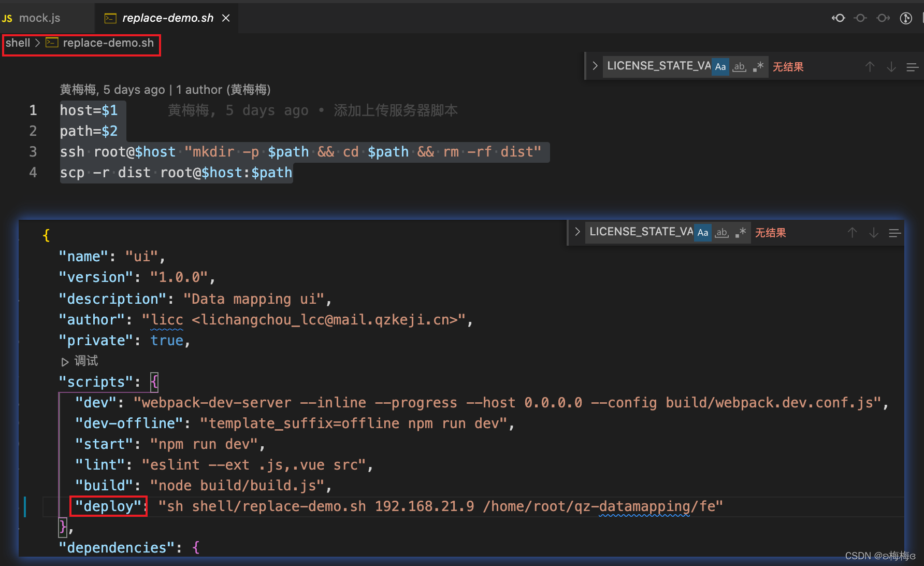This screenshot has height=566, width=924.
Task: Click line number 4 in the gutter
Action: [33, 173]
